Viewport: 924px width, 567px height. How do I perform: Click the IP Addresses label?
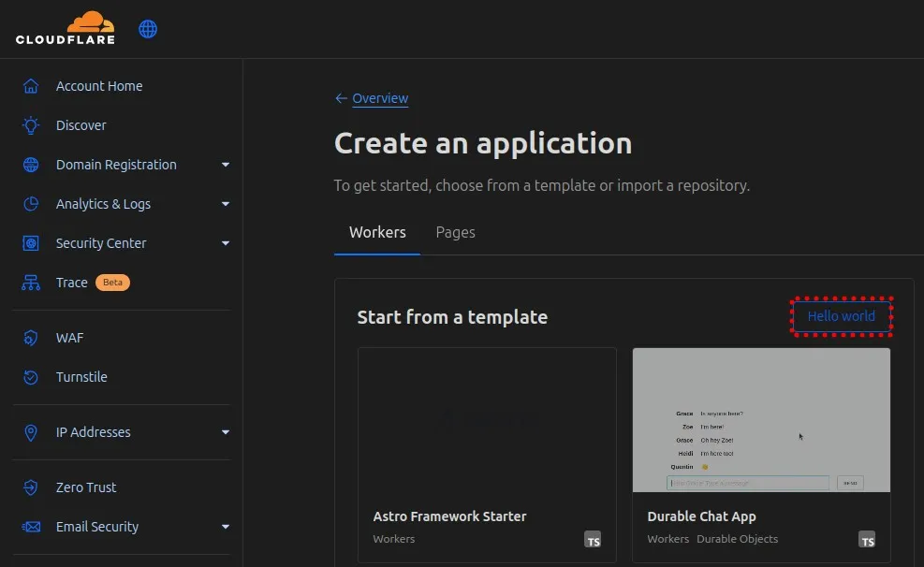93,432
